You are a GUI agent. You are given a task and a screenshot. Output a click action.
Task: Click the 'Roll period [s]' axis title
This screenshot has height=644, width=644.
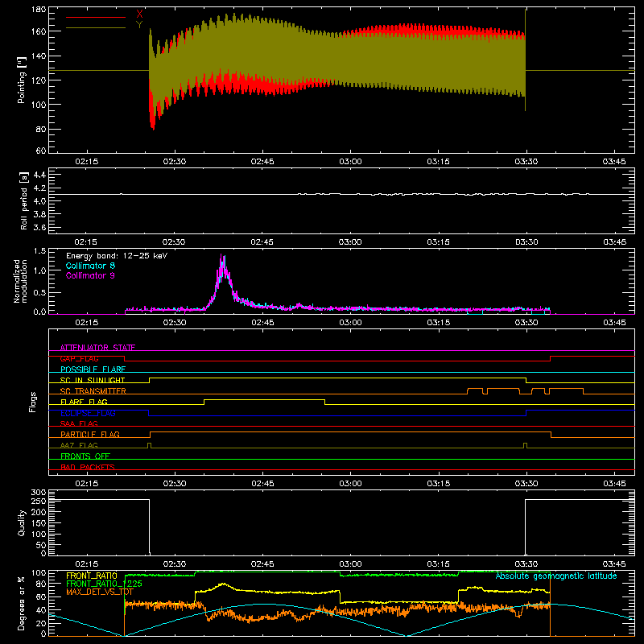pos(24,200)
